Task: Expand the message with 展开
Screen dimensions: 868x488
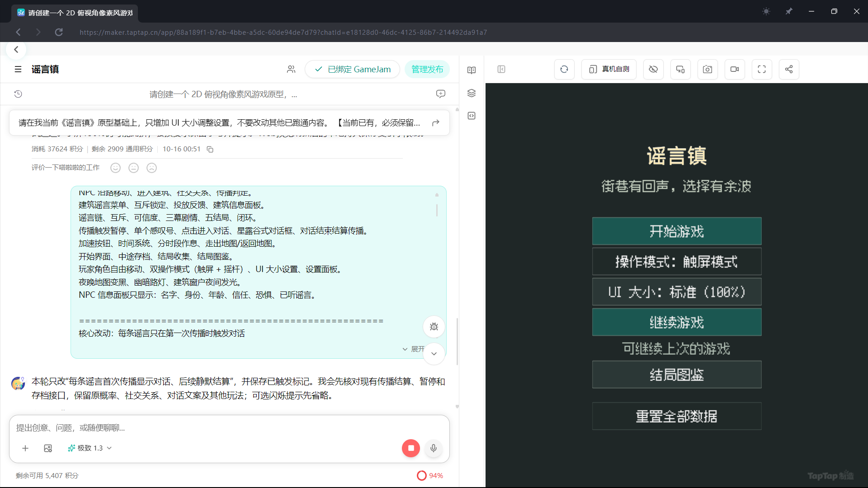Action: click(413, 349)
